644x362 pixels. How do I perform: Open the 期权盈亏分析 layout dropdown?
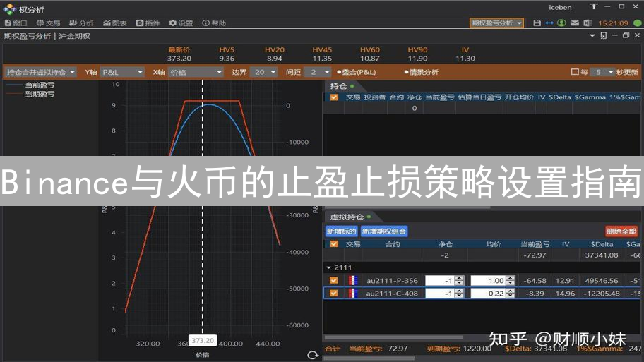click(496, 23)
